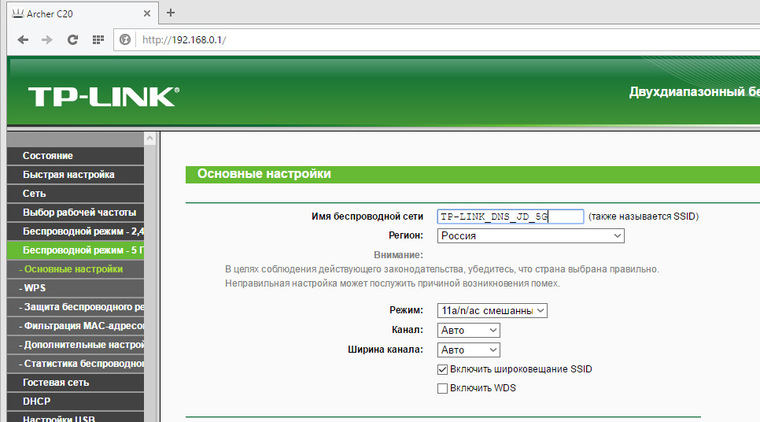Click the Внимание warning label

tap(398, 255)
